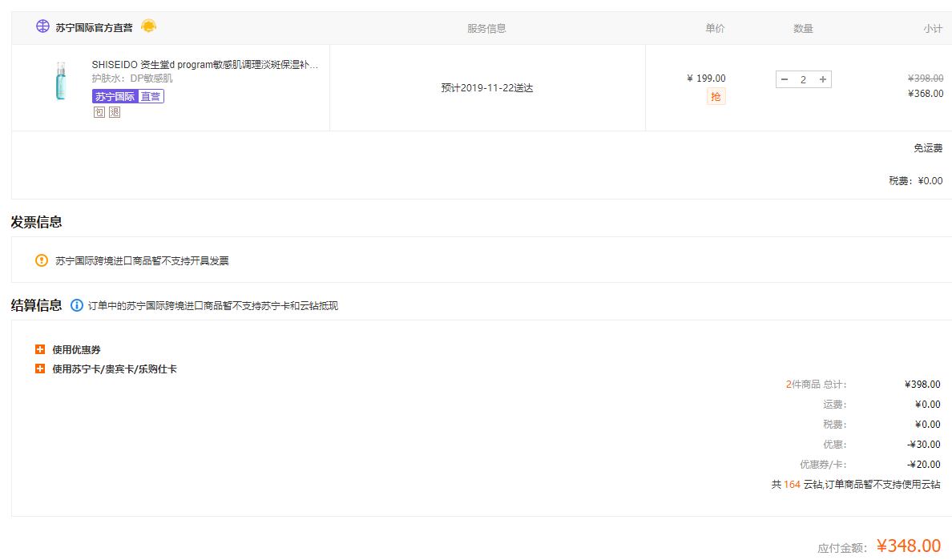Select the 2件商品 总计 amount ¥398.00
Viewport: 952px width, 560px height.
click(x=922, y=384)
